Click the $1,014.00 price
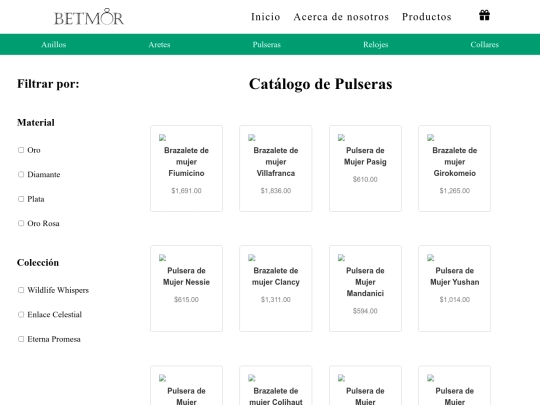 (x=455, y=299)
